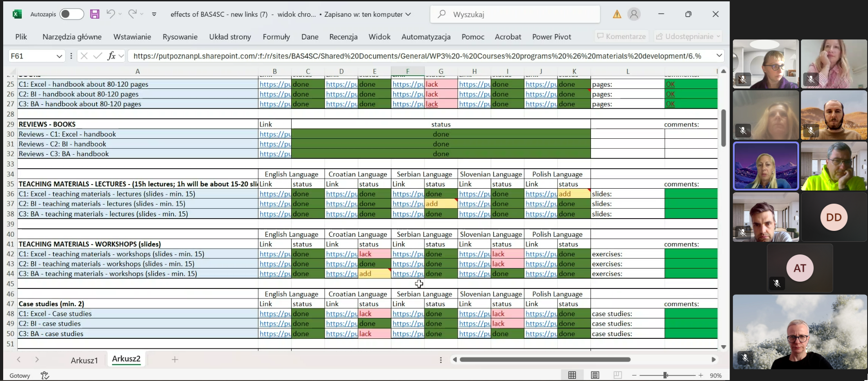Select the Układ strony tab
Image resolution: width=868 pixels, height=381 pixels.
click(x=230, y=37)
